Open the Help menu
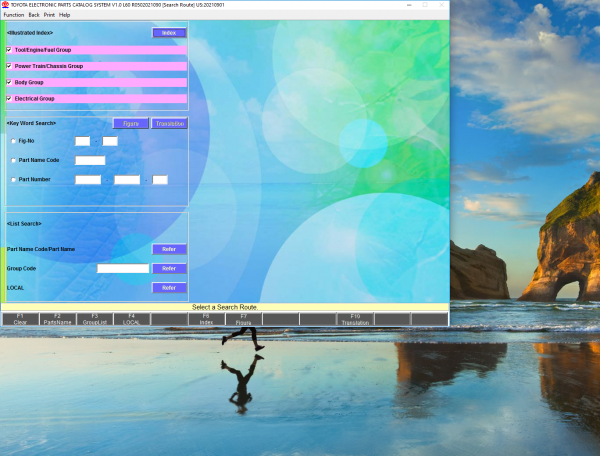Viewport: 600px width, 456px height. [65, 15]
